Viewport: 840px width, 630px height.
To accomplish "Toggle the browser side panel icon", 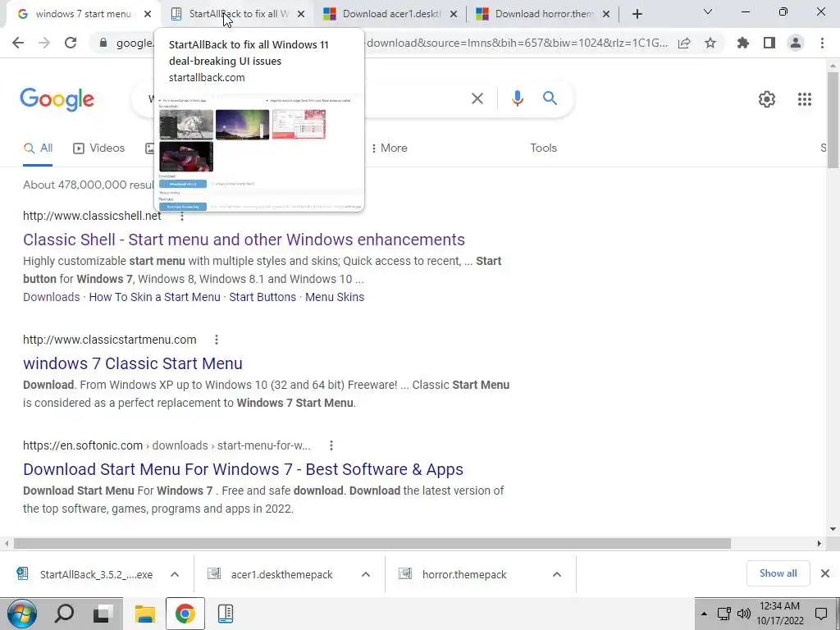I will coord(769,43).
